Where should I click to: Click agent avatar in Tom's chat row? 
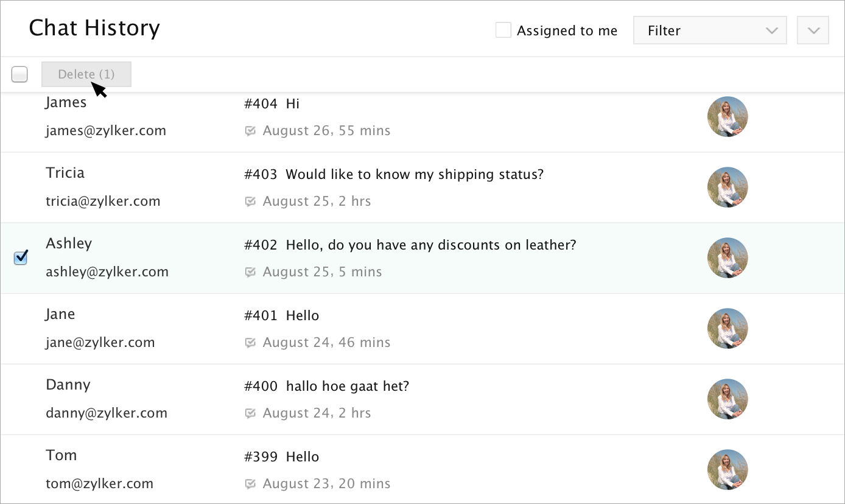(x=728, y=470)
